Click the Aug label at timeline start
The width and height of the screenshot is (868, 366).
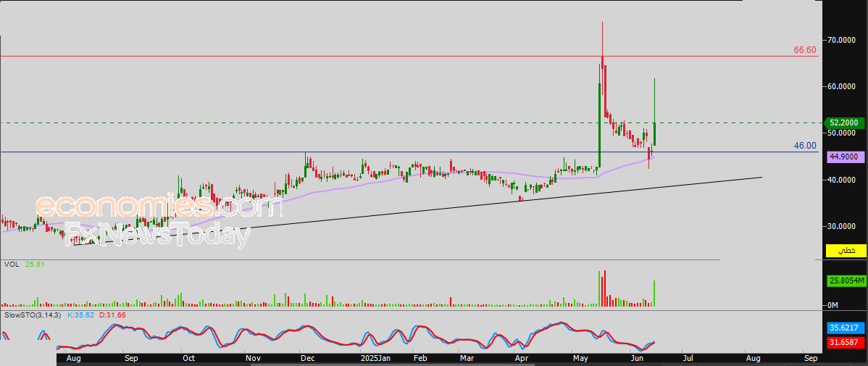point(73,358)
